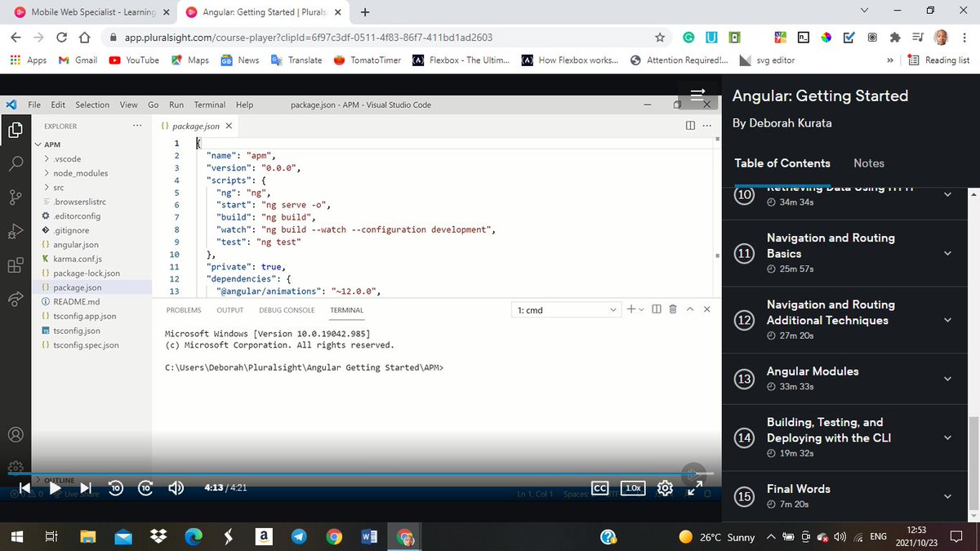980x551 pixels.
Task: Open the Apps bookmark
Action: (29, 60)
